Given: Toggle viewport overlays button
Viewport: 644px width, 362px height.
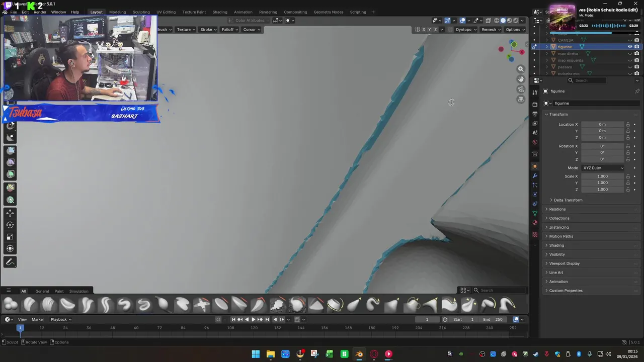Looking at the screenshot, I should coord(462,21).
